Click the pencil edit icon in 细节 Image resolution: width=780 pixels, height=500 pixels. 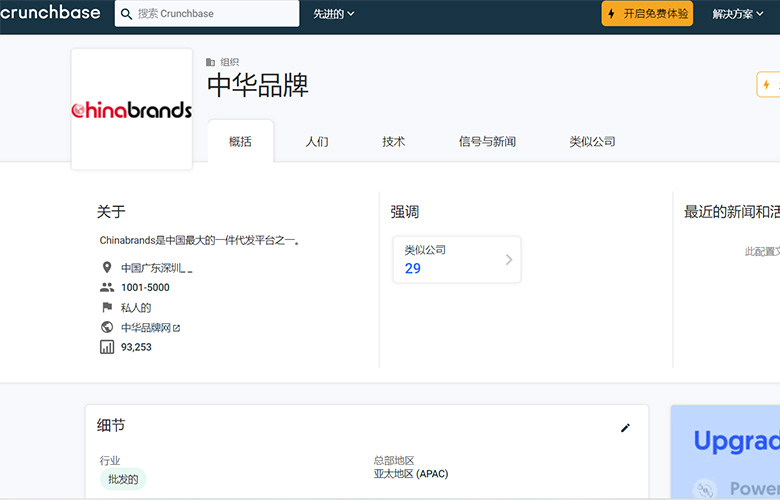(x=625, y=428)
